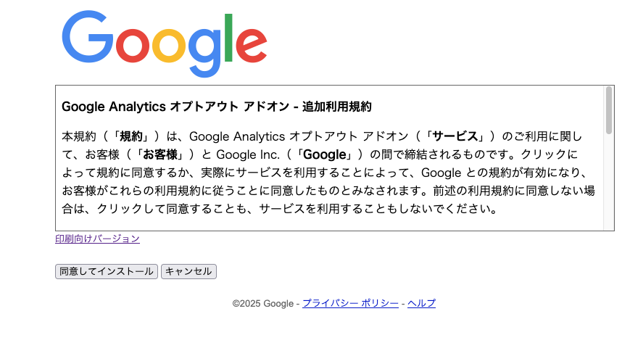Click the scrollbar track below the thumb
Screen dimensions: 630x364
pyautogui.click(x=609, y=182)
